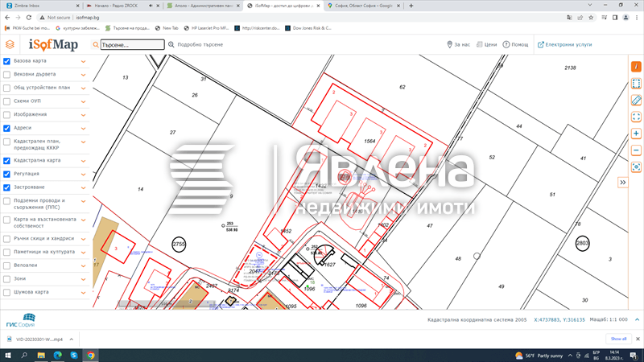The width and height of the screenshot is (644, 362).
Task: Open Chrome profile avatar
Action: (x=625, y=18)
